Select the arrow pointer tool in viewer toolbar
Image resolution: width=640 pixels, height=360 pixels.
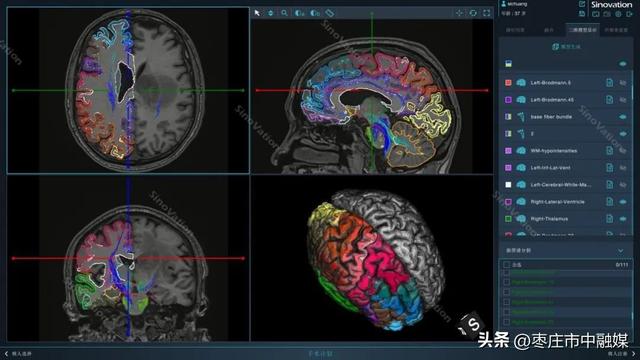pyautogui.click(x=257, y=13)
